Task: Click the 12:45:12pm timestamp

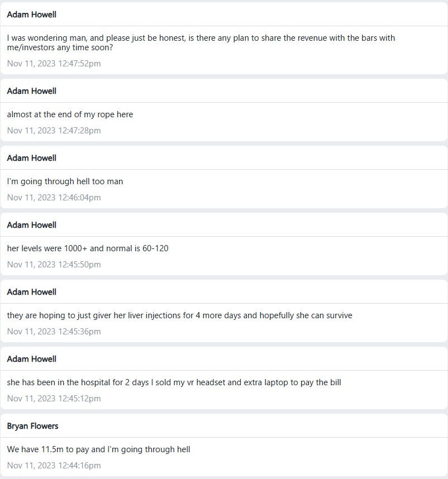Action: (54, 399)
